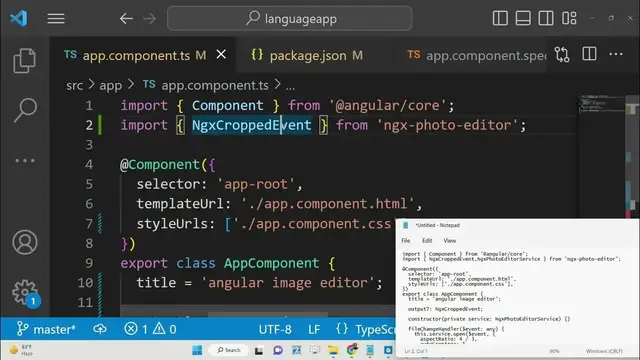Screen dimensions: 640x360
Task: Toggle the primary side bar layout icon
Action: tap(500, 18)
